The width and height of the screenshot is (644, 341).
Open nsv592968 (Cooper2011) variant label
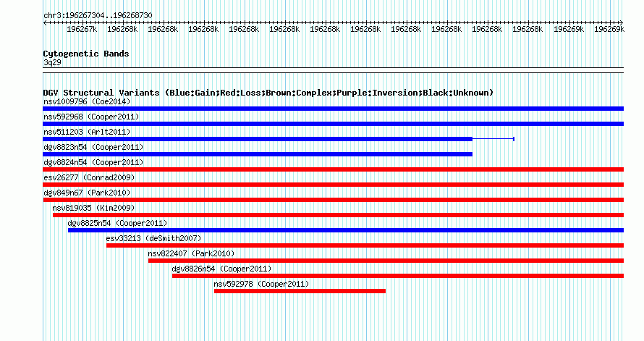[x=91, y=117]
